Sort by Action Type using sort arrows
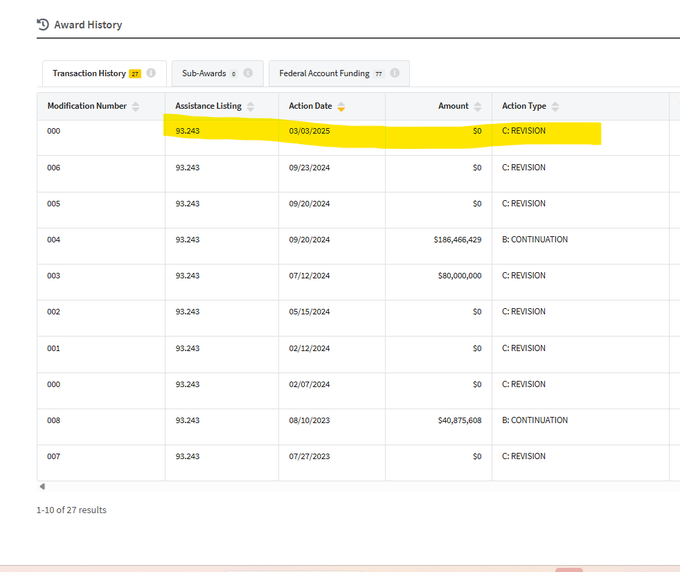 [555, 107]
